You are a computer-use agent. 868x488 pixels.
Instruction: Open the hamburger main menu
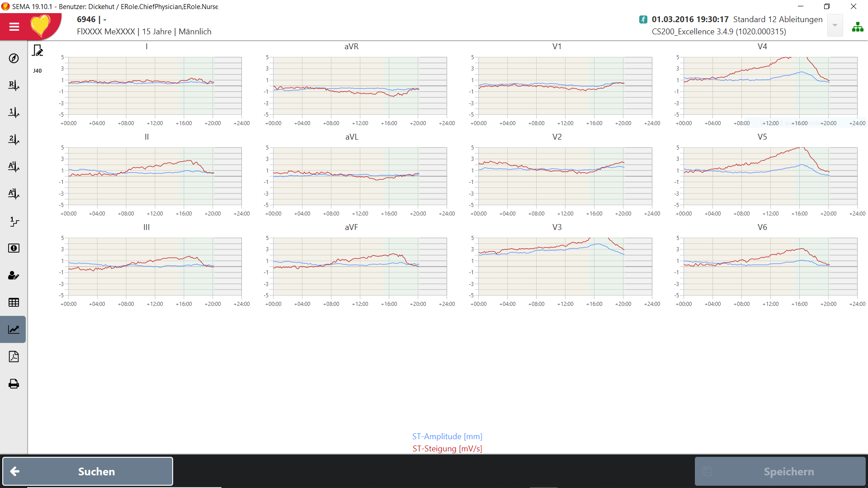(x=14, y=27)
